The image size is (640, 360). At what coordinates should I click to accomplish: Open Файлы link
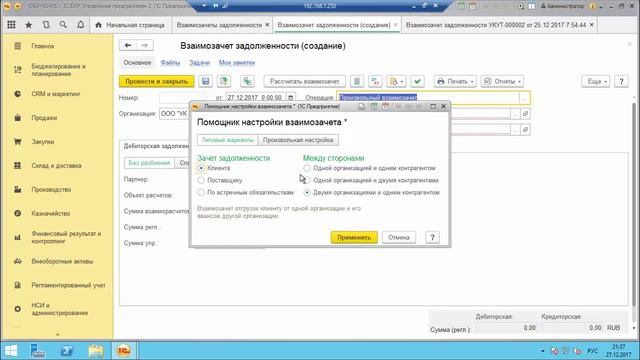pos(170,62)
